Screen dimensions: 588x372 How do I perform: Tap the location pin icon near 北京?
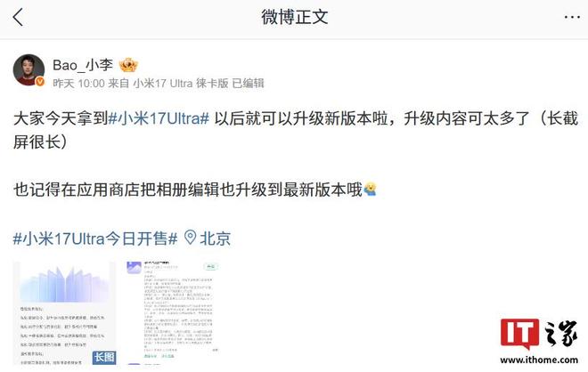190,238
